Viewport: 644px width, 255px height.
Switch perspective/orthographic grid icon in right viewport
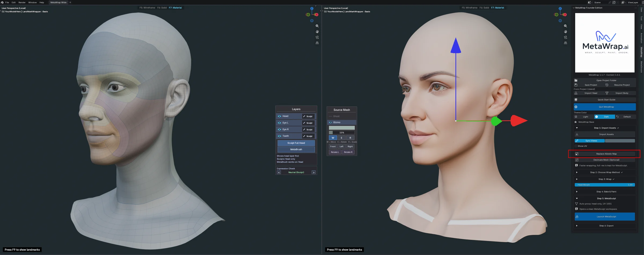pos(565,43)
